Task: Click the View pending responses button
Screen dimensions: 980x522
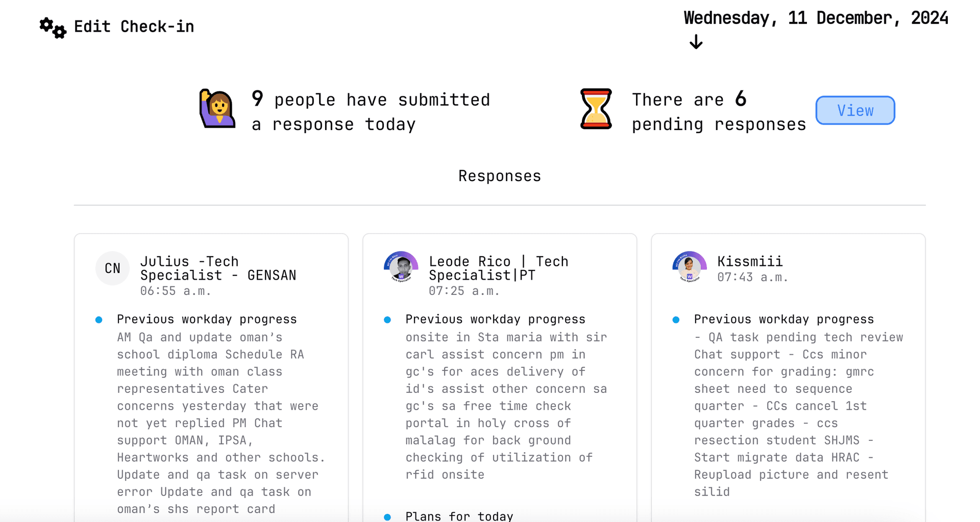Action: (855, 110)
